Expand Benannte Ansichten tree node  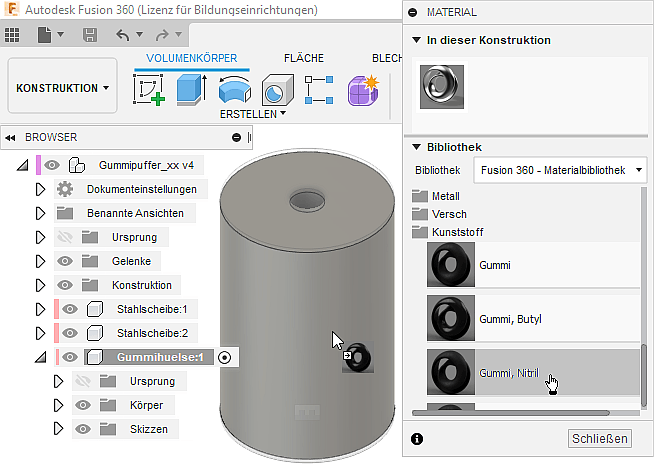tap(40, 214)
